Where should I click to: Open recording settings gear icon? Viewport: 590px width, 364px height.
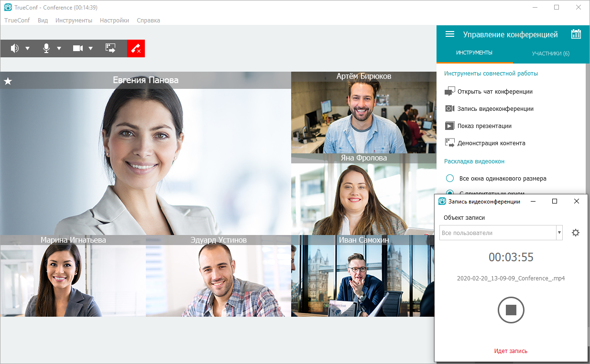point(576,233)
